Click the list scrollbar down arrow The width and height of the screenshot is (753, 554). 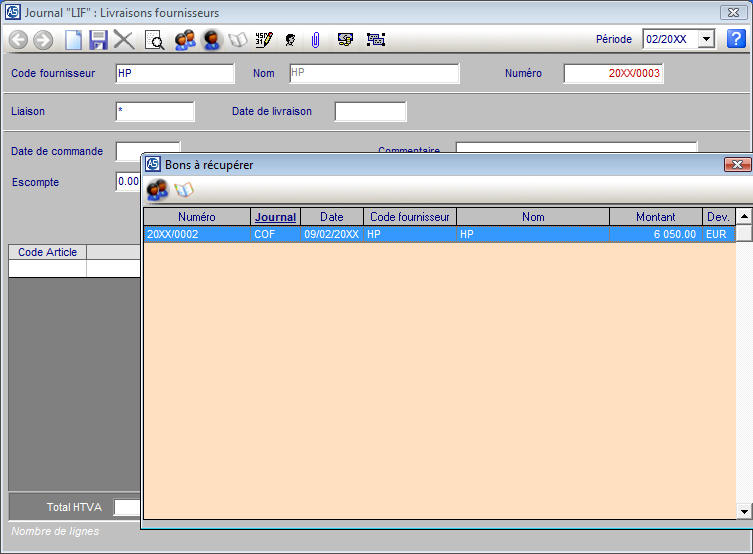[x=743, y=511]
